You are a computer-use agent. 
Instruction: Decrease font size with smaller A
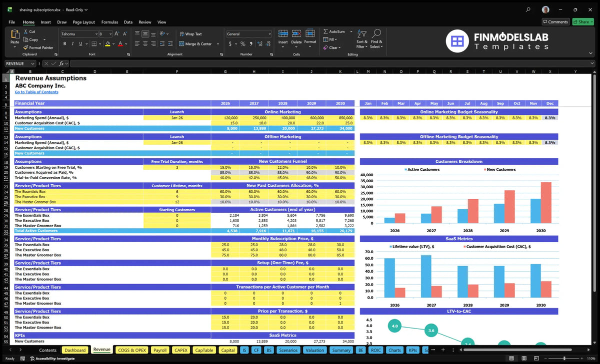click(125, 34)
